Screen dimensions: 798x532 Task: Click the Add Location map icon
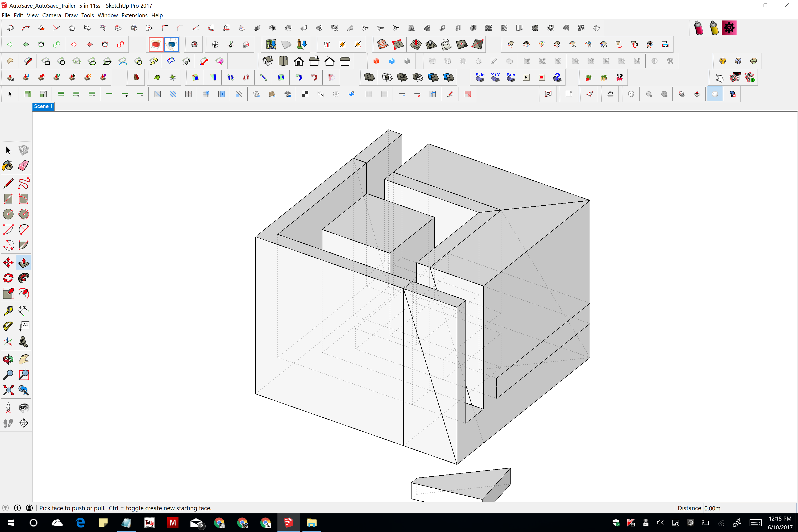(271, 44)
